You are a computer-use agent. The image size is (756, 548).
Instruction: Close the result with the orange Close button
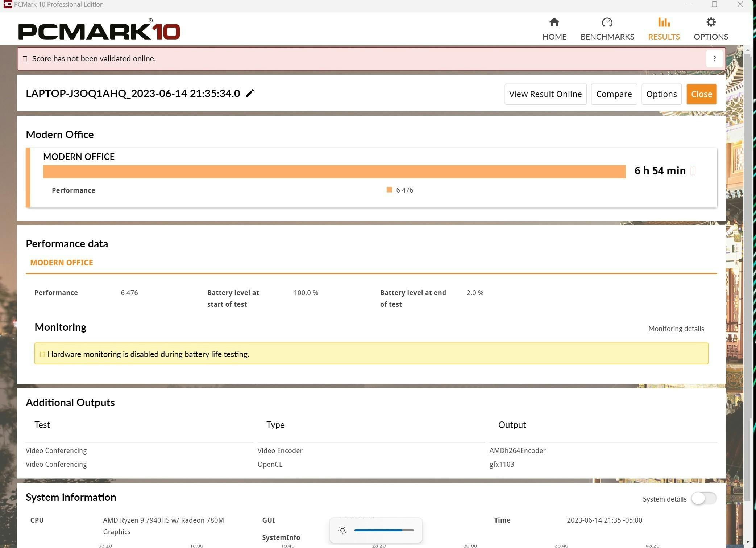701,94
